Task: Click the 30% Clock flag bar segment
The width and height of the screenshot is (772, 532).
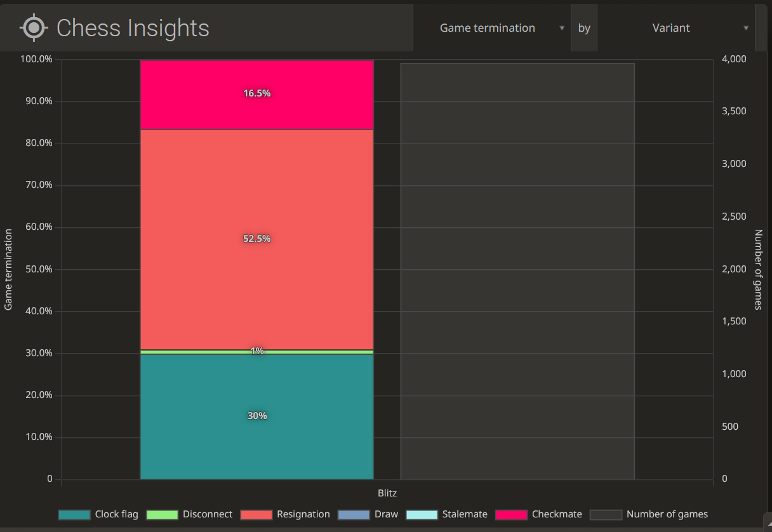Action: (x=256, y=416)
